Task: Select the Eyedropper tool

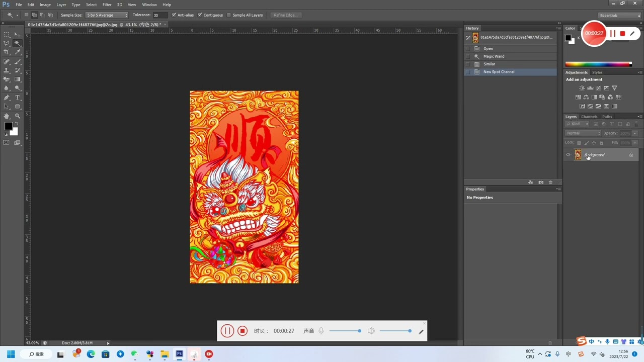Action: coord(18,52)
